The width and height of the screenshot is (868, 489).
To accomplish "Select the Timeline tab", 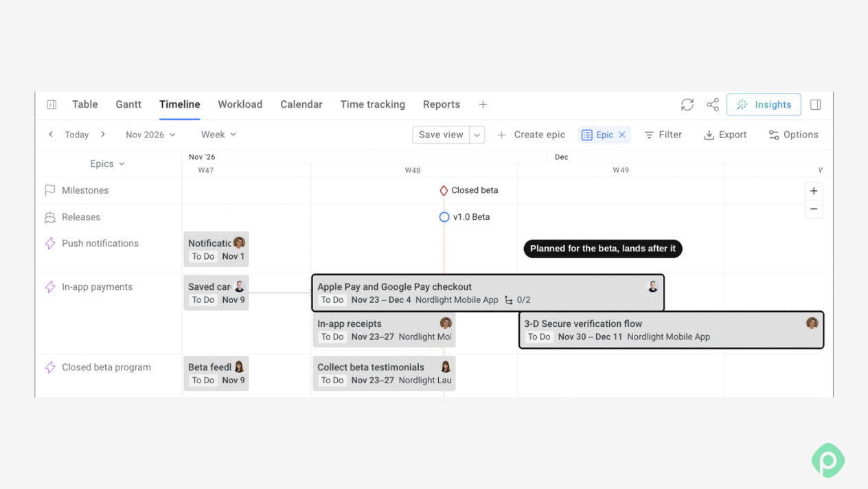I will pyautogui.click(x=180, y=104).
